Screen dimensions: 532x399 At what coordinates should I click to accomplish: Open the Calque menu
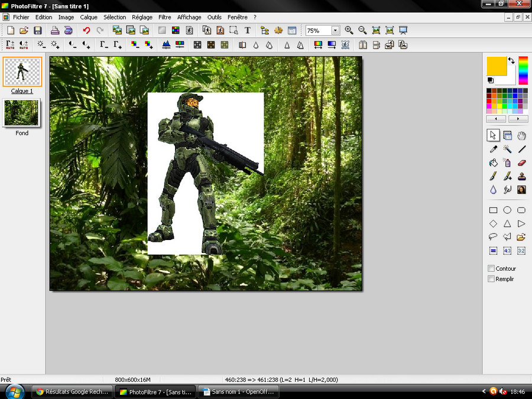[89, 17]
